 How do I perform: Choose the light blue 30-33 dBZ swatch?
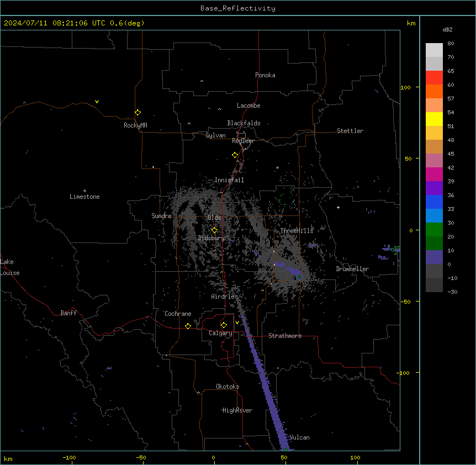tap(434, 216)
